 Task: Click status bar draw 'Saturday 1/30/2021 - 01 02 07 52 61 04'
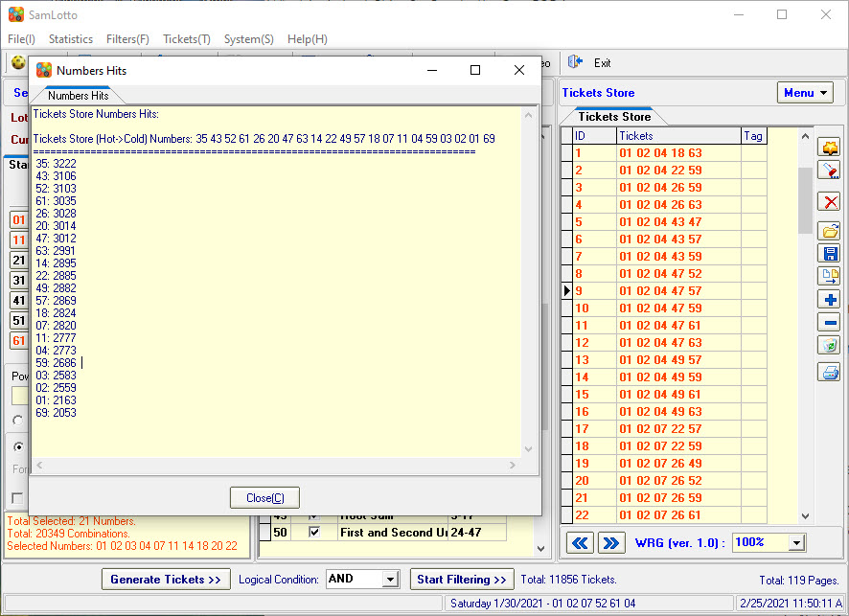tap(542, 603)
